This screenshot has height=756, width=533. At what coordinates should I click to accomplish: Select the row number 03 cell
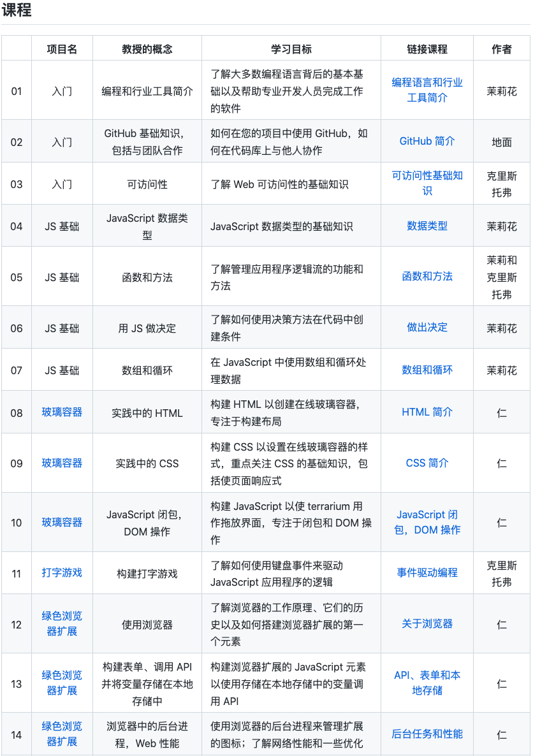(x=17, y=184)
